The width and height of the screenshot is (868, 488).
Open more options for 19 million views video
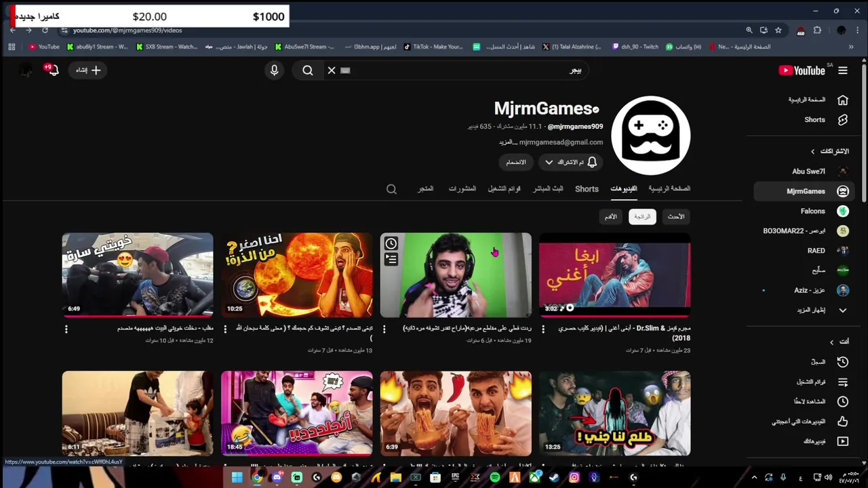(384, 329)
